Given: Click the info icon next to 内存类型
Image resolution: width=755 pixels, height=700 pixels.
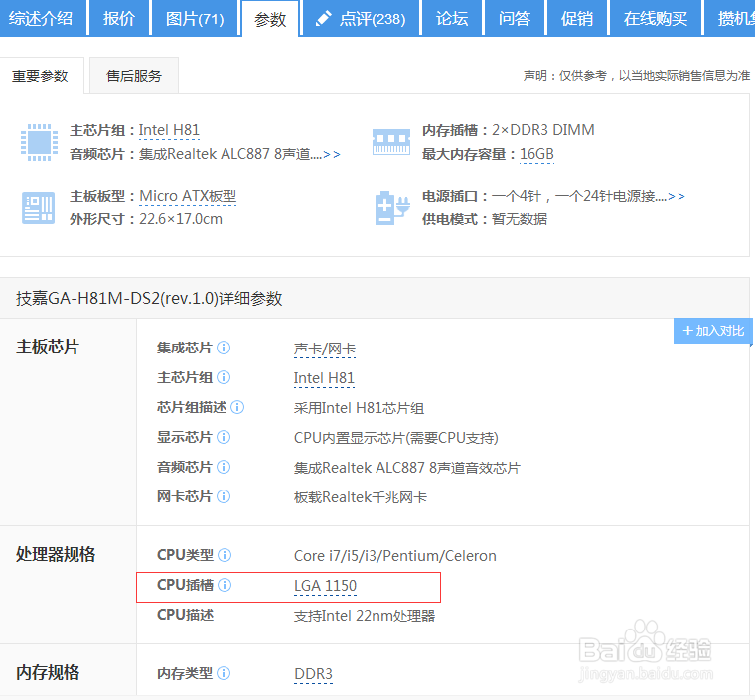Looking at the screenshot, I should point(224,673).
